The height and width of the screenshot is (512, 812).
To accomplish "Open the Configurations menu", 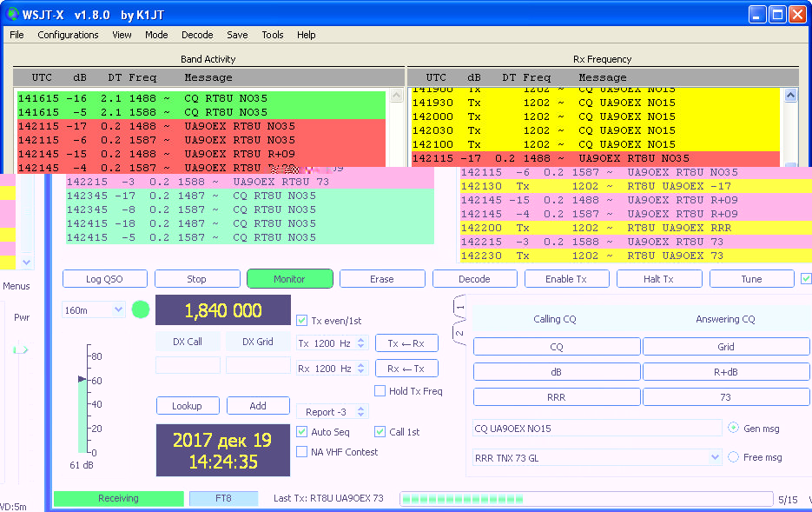I will click(68, 35).
